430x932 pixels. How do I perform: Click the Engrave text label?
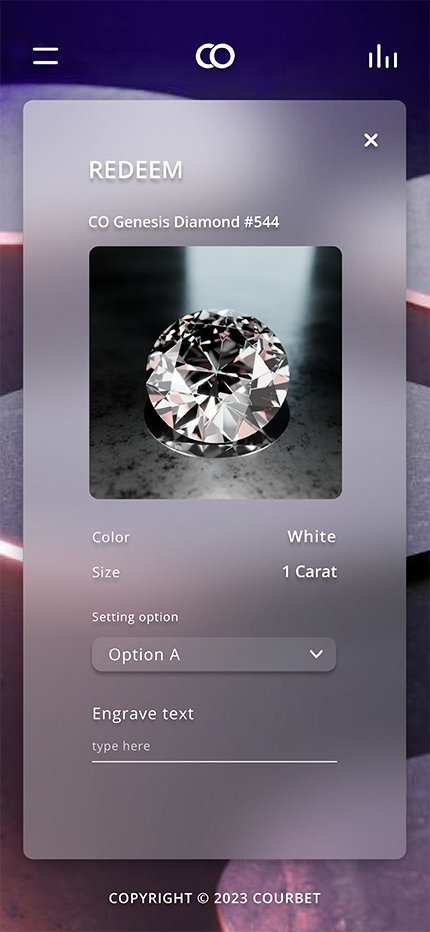pyautogui.click(x=143, y=713)
